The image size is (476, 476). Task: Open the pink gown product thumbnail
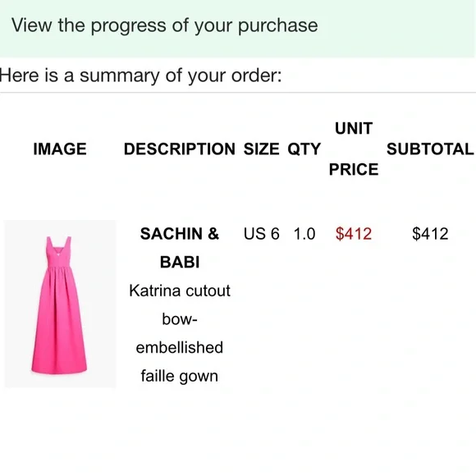coord(60,304)
